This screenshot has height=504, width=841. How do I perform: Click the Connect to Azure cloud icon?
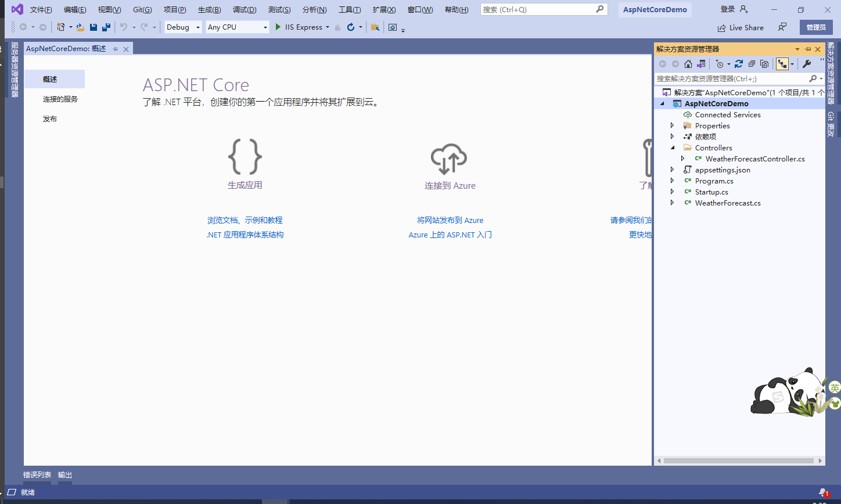click(x=449, y=159)
